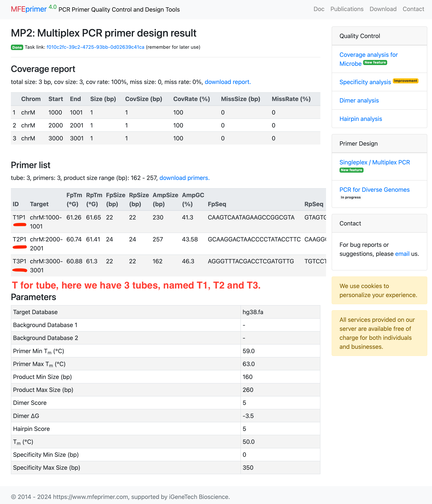Image resolution: width=432 pixels, height=504 pixels.
Task: Click RpTm value 61.41
Action: 93,239
